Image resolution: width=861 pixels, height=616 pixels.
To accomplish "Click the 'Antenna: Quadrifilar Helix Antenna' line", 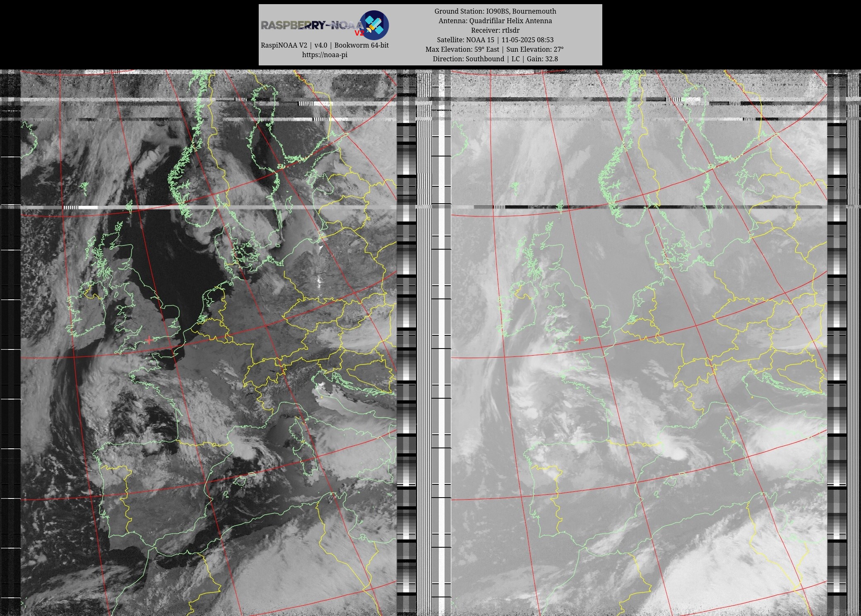I will (495, 21).
